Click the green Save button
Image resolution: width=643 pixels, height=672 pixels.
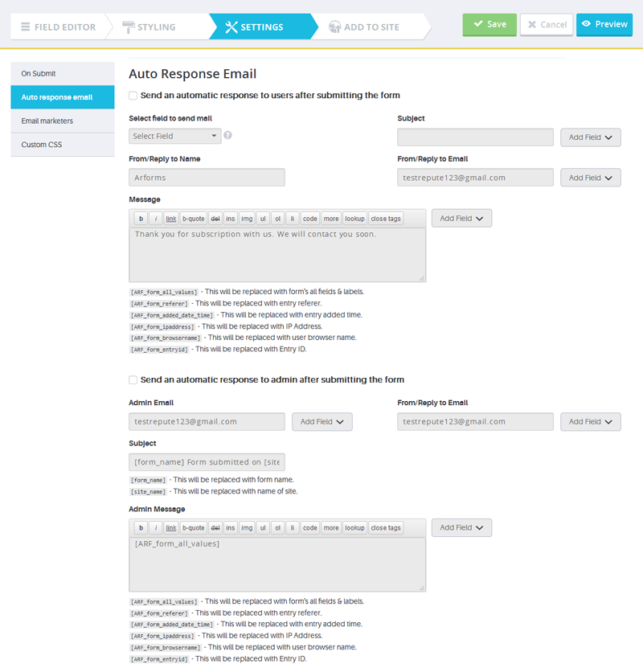[x=489, y=24]
